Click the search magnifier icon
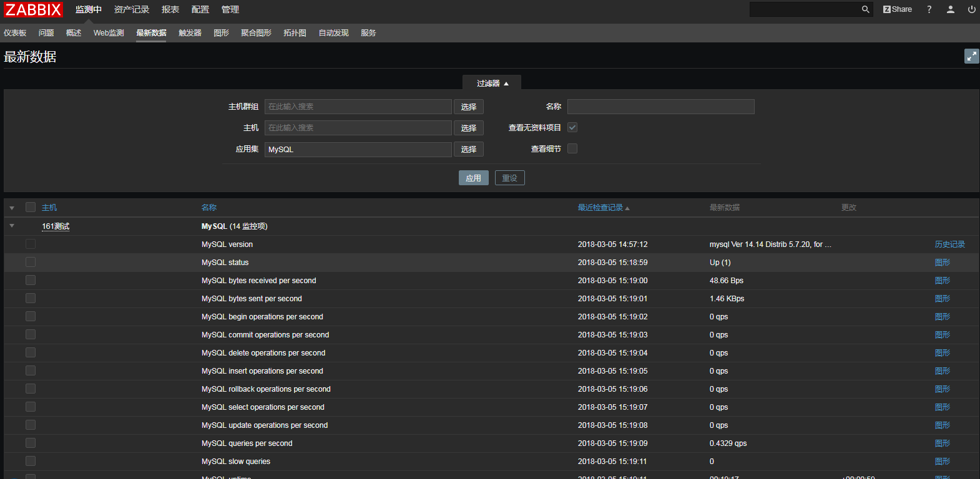 click(x=865, y=9)
